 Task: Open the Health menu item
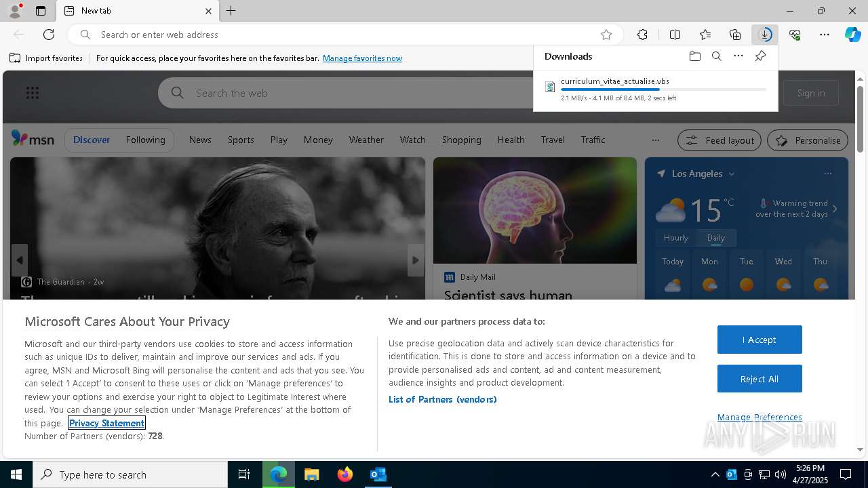pyautogui.click(x=511, y=140)
